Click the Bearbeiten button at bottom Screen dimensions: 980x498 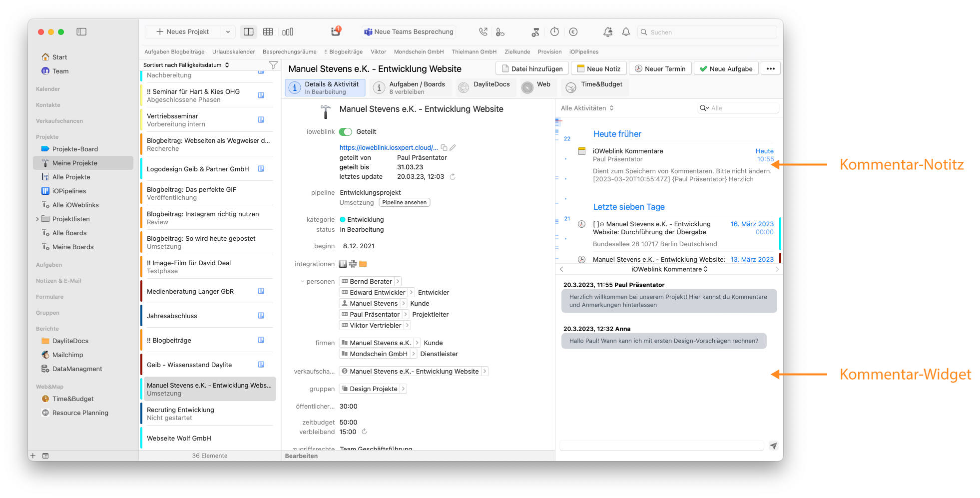[301, 456]
